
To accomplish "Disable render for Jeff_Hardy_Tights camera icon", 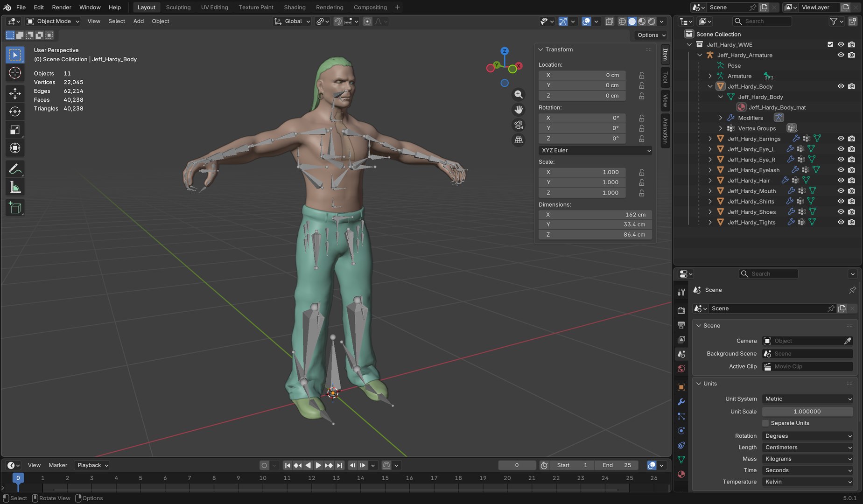I will point(851,223).
